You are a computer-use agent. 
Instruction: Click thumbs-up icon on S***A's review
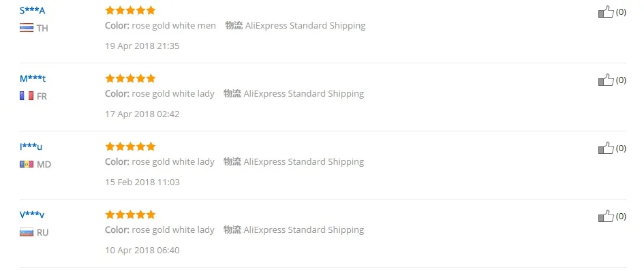pyautogui.click(x=606, y=12)
